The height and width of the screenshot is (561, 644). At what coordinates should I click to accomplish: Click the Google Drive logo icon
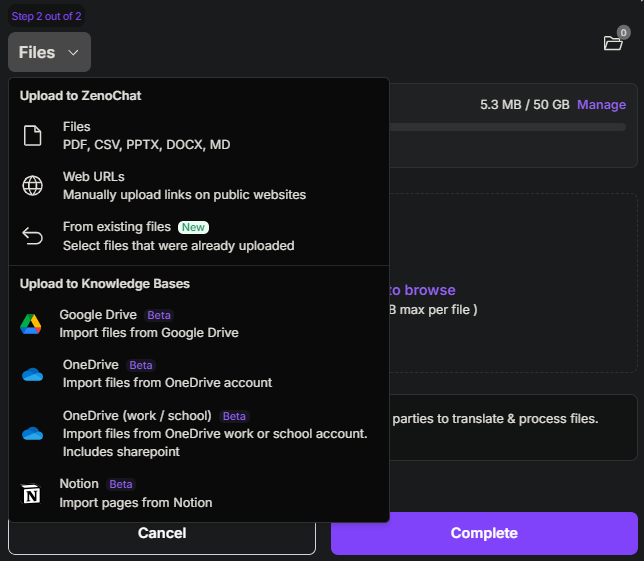31,324
